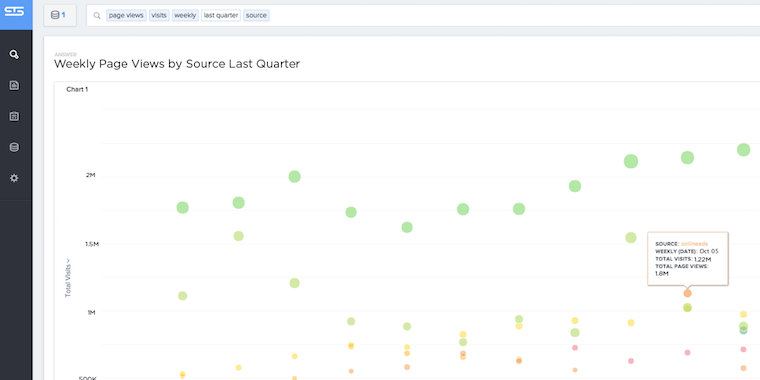Click the '1.8M' total page views value
Image resolution: width=760 pixels, height=380 pixels.
point(662,274)
